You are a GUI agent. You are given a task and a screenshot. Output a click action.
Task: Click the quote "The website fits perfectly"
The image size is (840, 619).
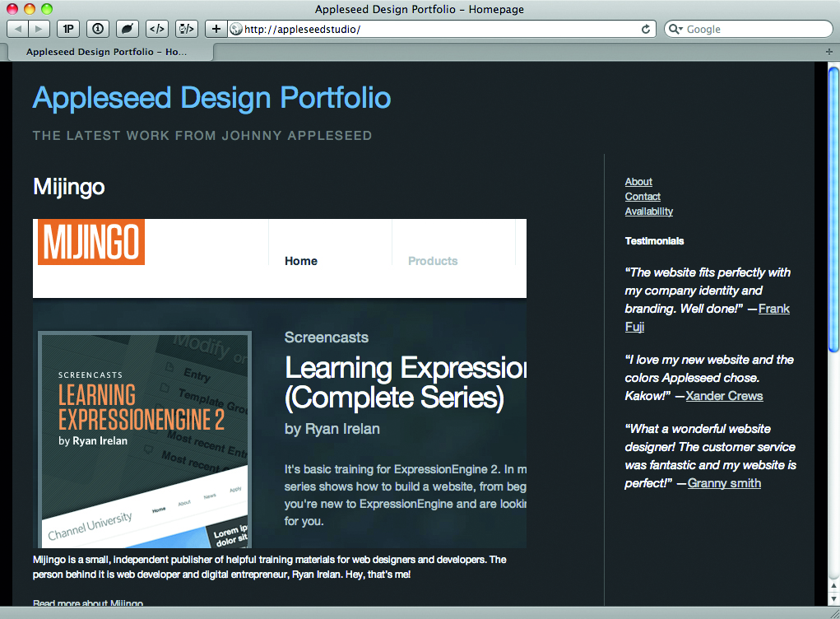point(708,300)
